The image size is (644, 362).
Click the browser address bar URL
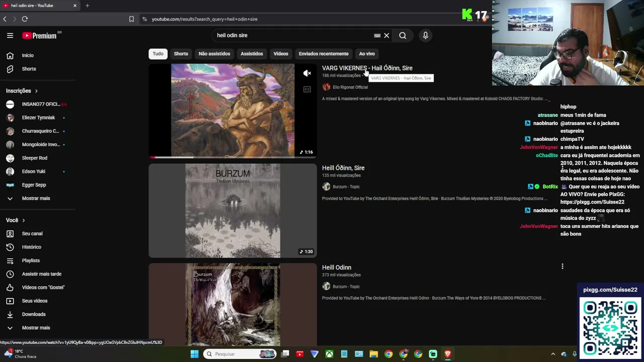[205, 19]
